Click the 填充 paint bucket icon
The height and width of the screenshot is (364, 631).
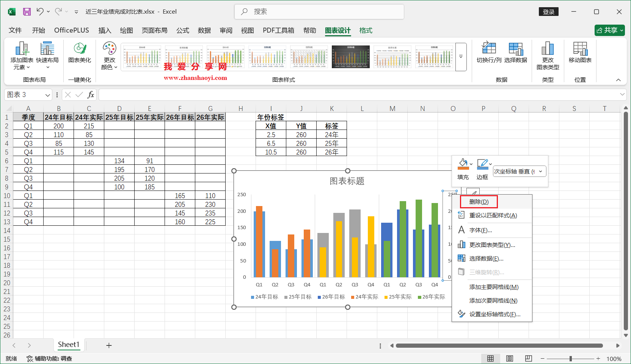463,164
